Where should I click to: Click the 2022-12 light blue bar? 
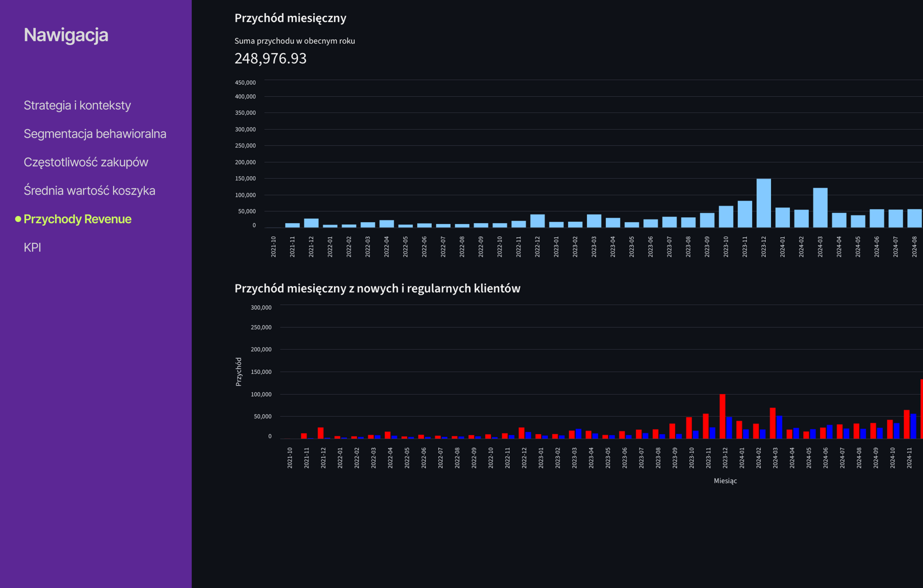537,221
